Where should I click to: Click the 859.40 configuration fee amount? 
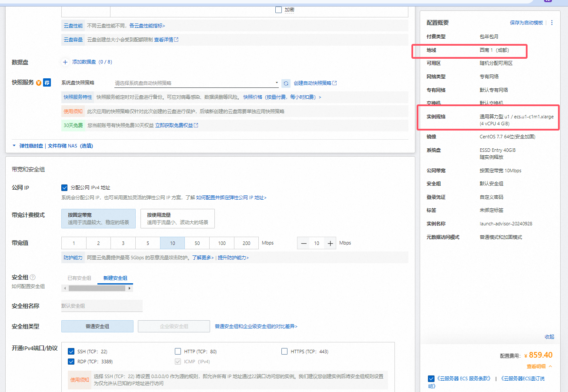click(x=541, y=355)
